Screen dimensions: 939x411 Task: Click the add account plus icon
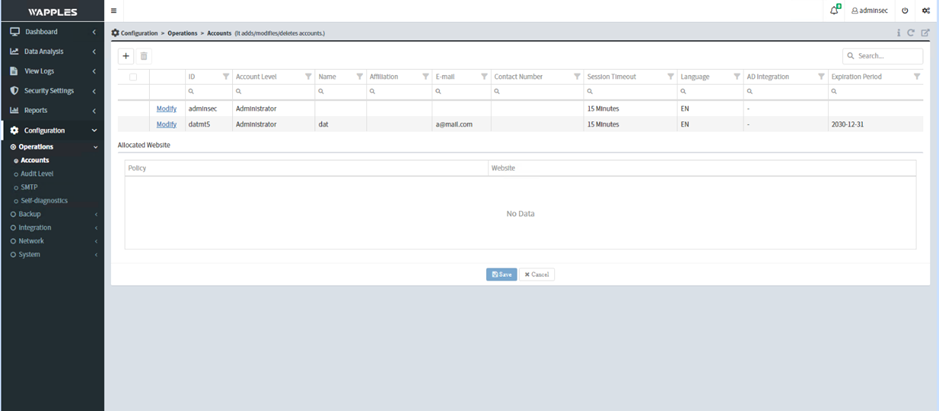[126, 56]
